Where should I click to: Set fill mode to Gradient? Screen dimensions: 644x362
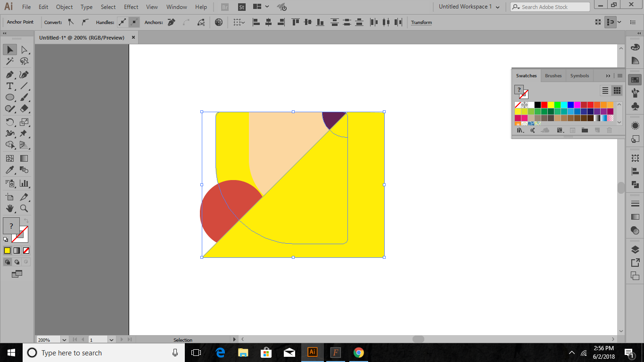tap(17, 250)
